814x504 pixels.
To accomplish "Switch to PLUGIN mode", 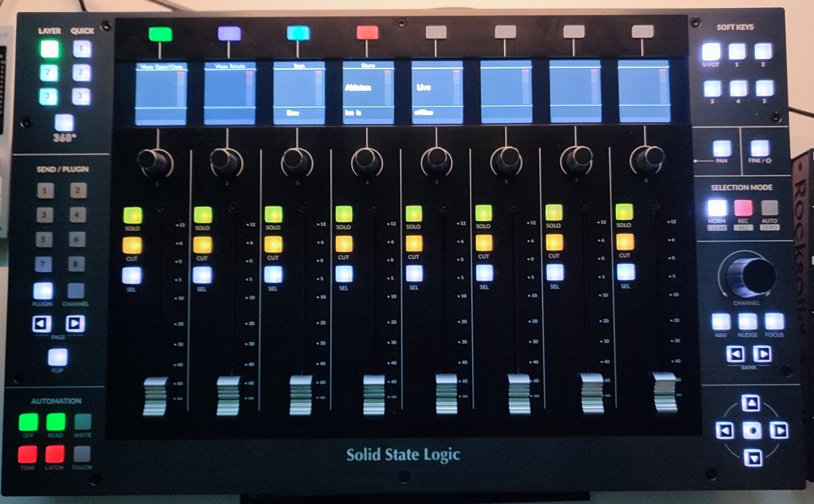I will click(x=43, y=290).
